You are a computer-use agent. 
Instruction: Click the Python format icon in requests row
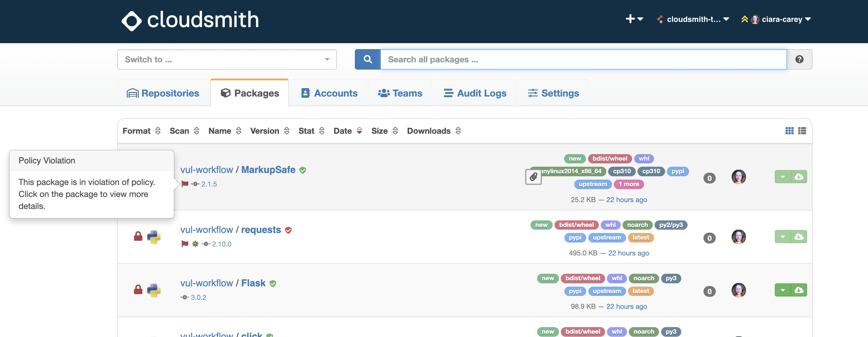154,237
